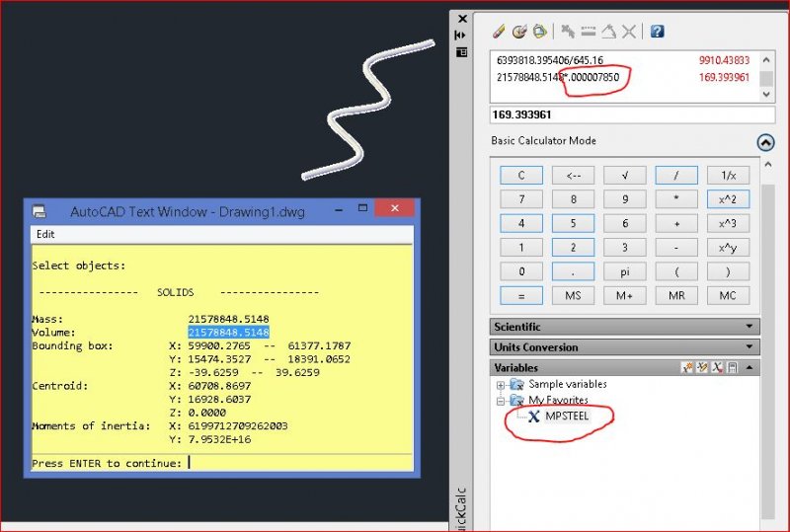The width and height of the screenshot is (790, 532).
Task: Click the decimal point key
Action: (574, 271)
